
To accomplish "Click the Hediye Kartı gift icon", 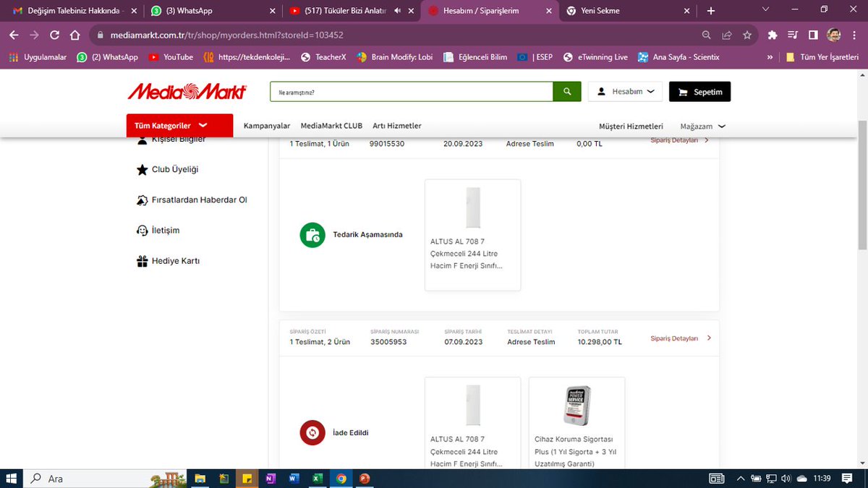I will [142, 261].
